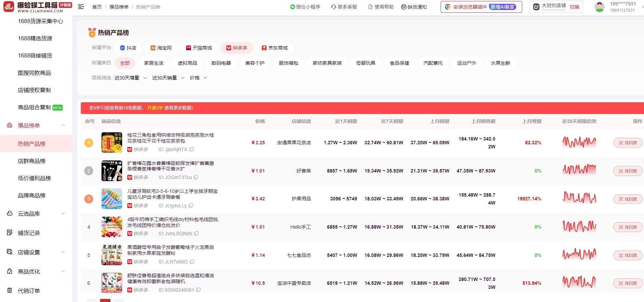Open the 爆品榜单 breadcrumb link
The image size is (644, 302).
[119, 7]
